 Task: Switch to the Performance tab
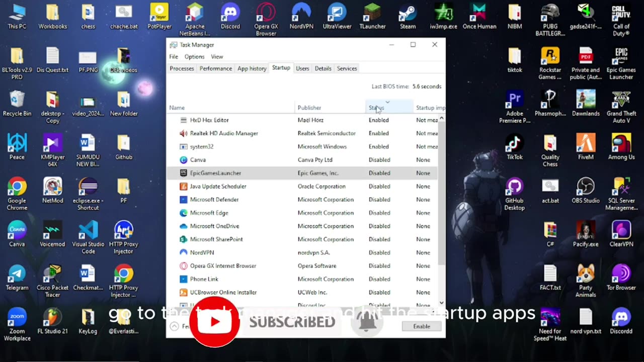(216, 68)
